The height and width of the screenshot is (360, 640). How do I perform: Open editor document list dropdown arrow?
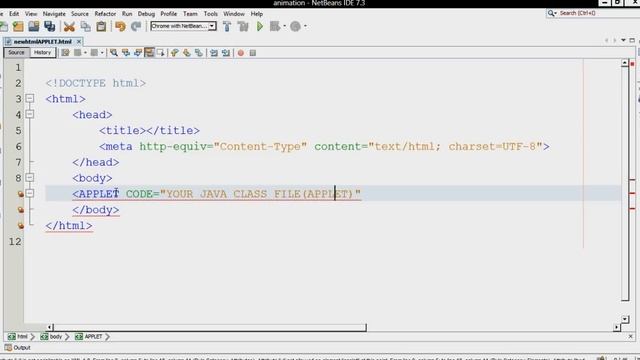[623, 40]
